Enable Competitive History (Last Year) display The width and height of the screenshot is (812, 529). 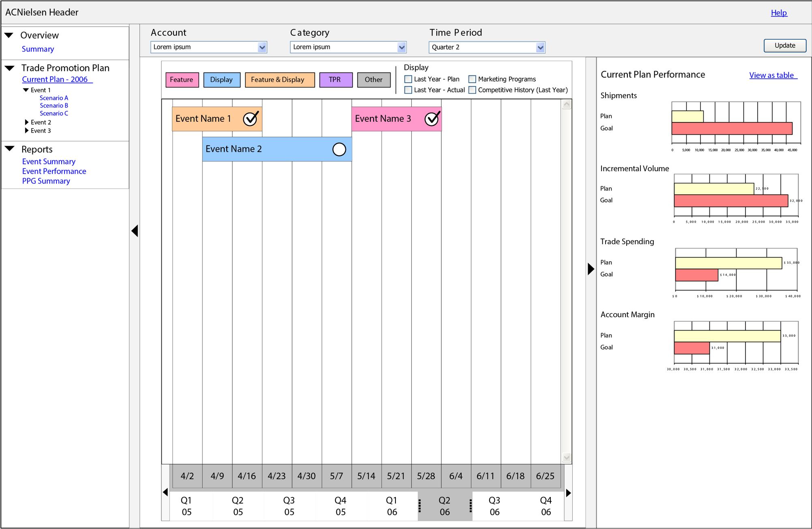(472, 90)
